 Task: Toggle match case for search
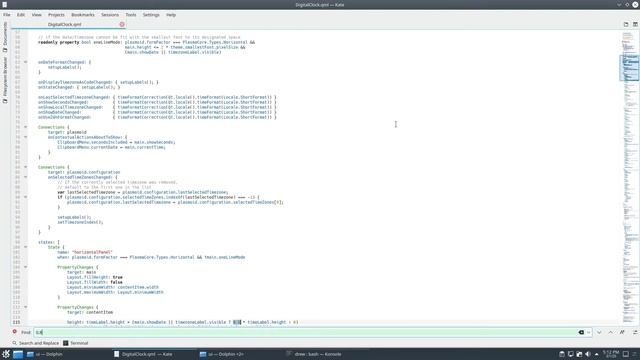tap(622, 332)
